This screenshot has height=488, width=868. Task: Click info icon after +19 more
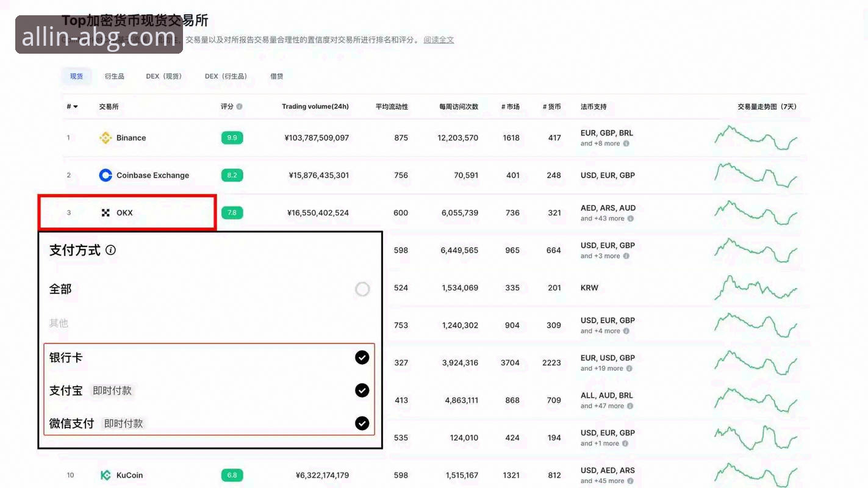tap(629, 368)
